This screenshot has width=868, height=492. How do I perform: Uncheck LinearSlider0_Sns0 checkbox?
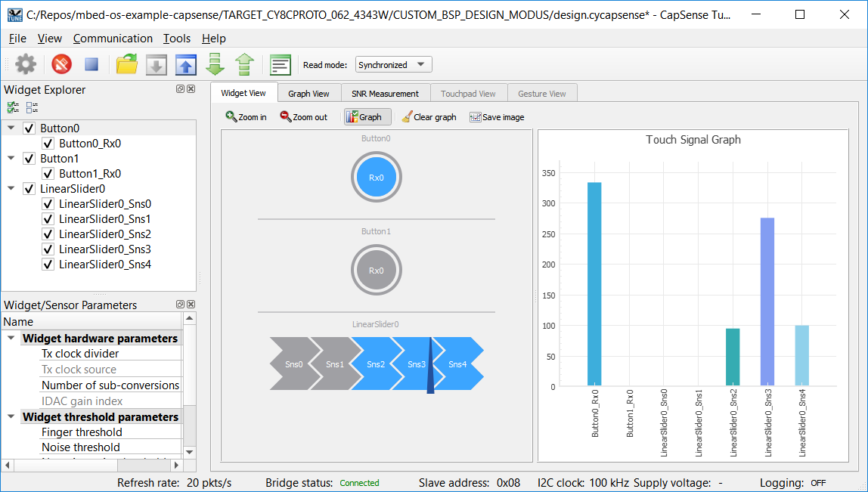click(x=48, y=204)
